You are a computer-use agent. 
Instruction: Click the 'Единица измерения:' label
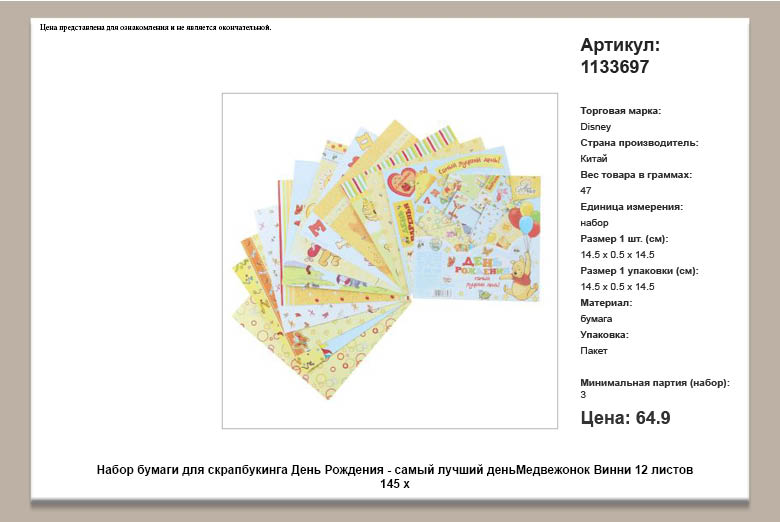coord(631,207)
